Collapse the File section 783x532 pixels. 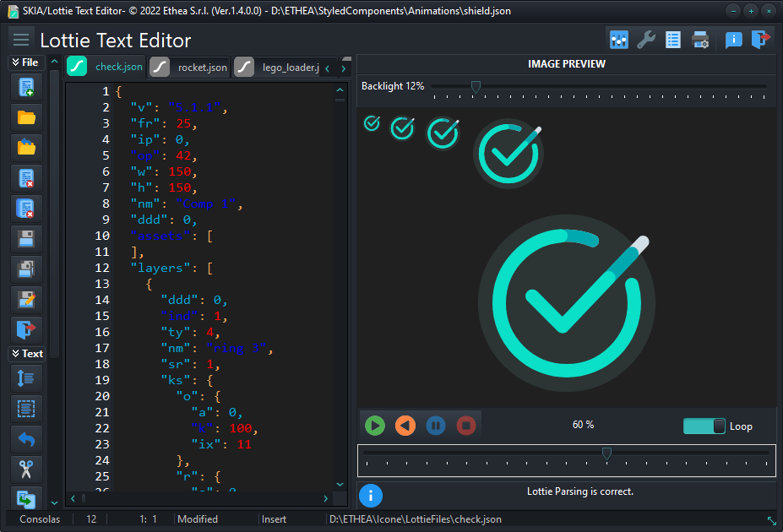[26, 62]
